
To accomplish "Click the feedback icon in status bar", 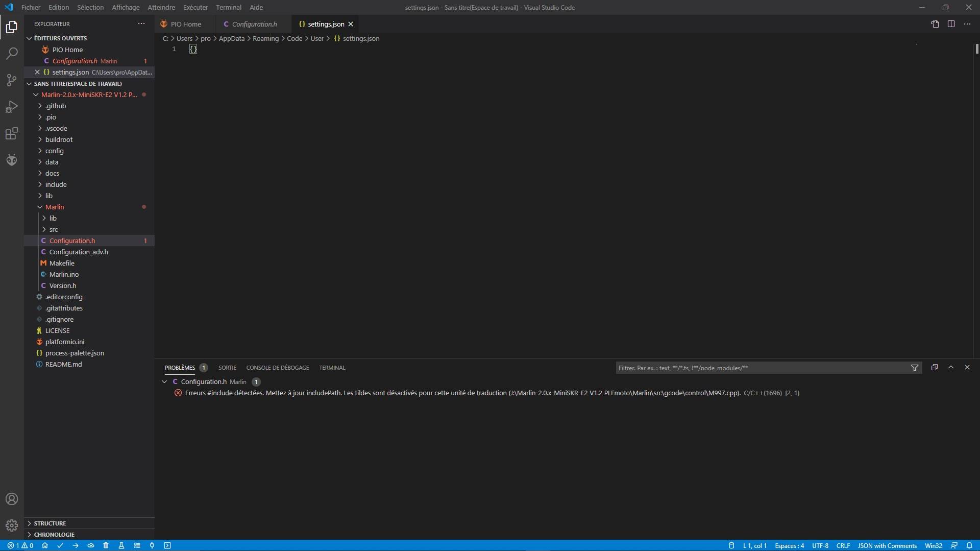I will [954, 545].
